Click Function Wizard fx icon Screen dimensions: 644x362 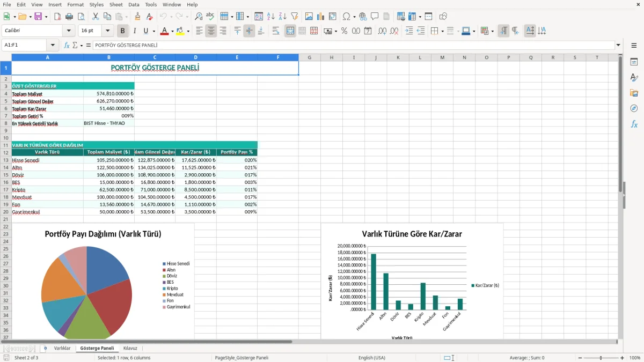(67, 45)
